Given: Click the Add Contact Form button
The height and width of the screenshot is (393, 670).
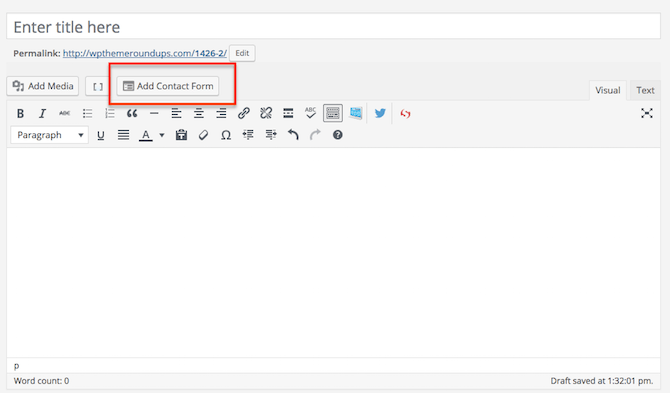Looking at the screenshot, I should click(x=168, y=86).
